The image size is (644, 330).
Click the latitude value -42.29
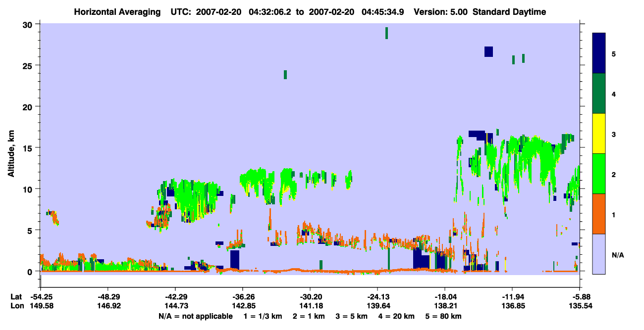(x=175, y=297)
